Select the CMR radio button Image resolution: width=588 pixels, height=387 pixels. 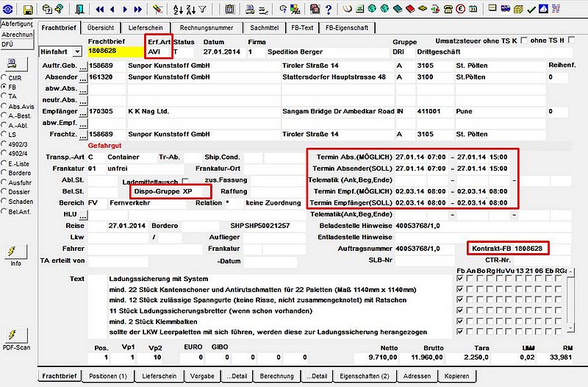pos(4,77)
